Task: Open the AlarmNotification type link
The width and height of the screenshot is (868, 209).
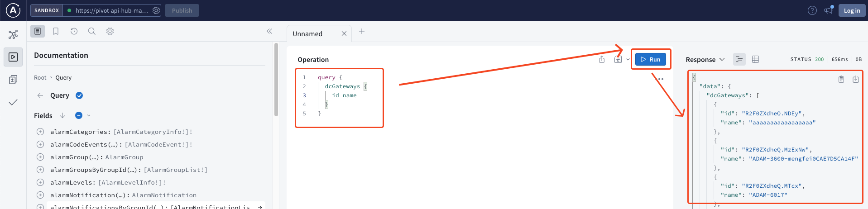Action: click(x=164, y=195)
